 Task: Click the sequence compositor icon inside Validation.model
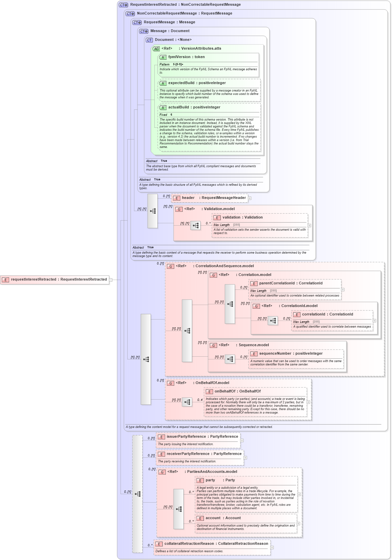pyautogui.click(x=195, y=226)
